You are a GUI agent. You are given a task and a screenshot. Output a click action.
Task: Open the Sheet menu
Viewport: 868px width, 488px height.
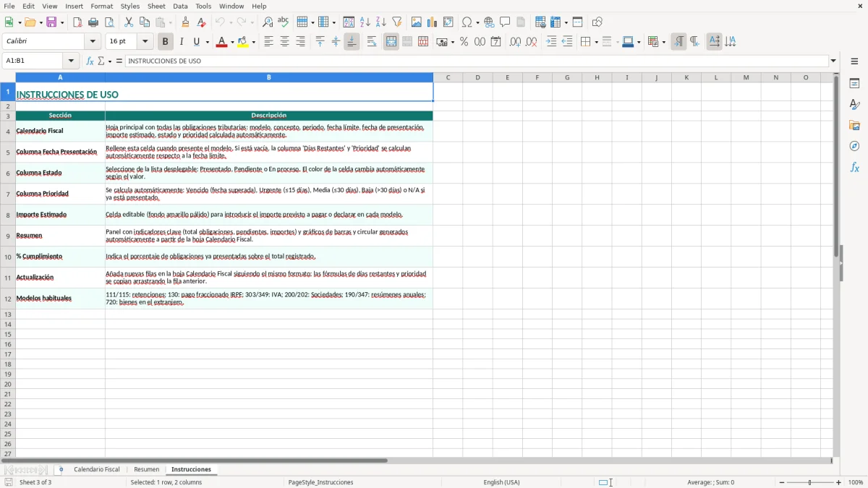pyautogui.click(x=156, y=6)
